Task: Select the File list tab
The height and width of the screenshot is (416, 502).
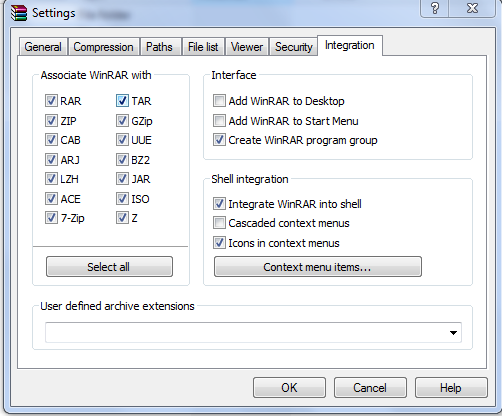Action: pyautogui.click(x=203, y=47)
